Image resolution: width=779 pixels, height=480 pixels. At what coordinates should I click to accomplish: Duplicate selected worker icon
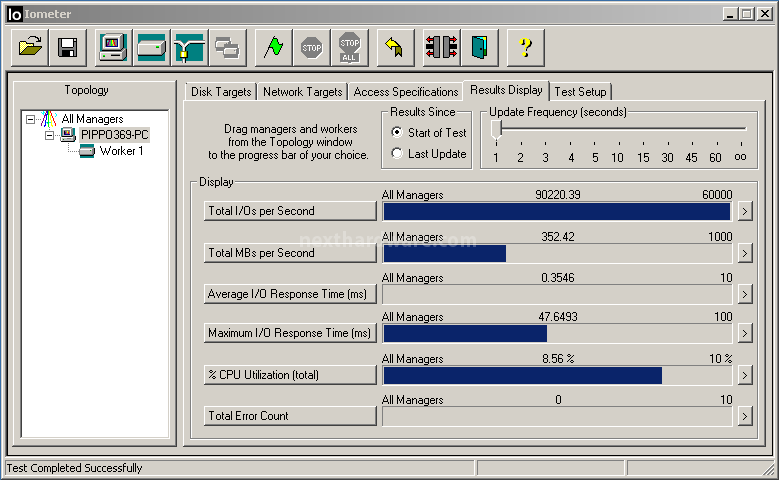tap(228, 48)
